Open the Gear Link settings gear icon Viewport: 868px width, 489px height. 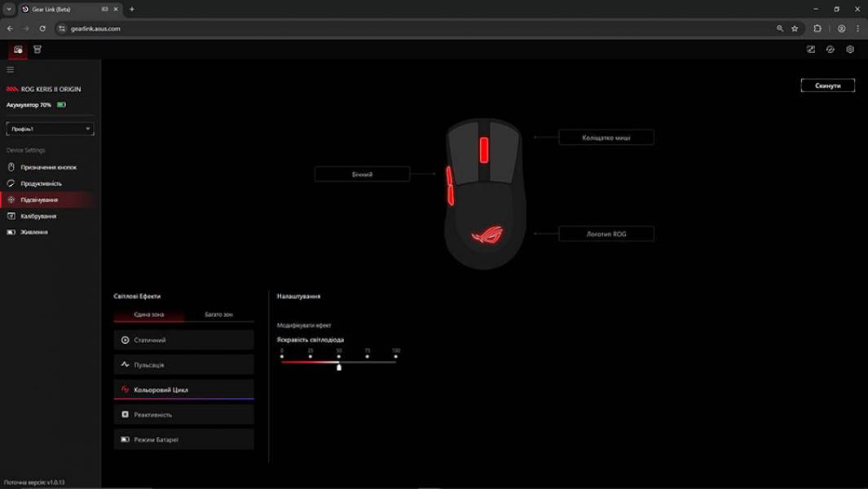[x=849, y=49]
